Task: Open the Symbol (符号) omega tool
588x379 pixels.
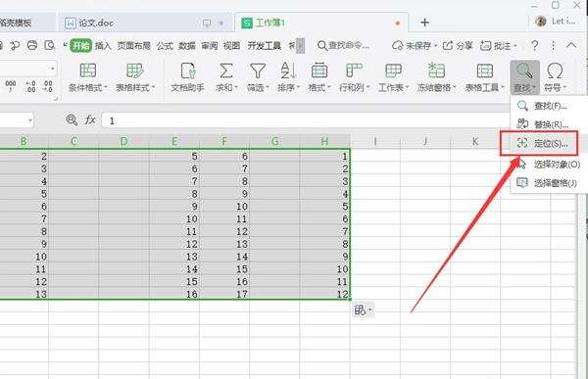Action: click(555, 77)
